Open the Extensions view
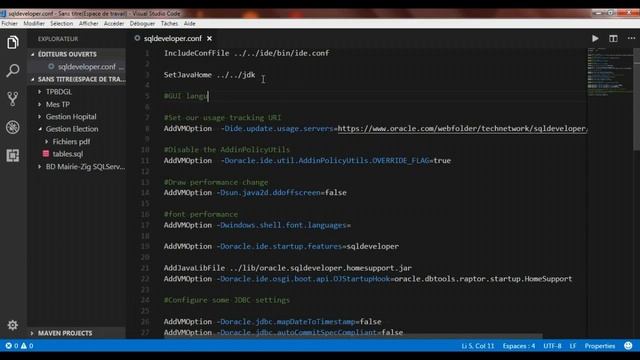Image resolution: width=640 pixels, height=360 pixels. 13,156
